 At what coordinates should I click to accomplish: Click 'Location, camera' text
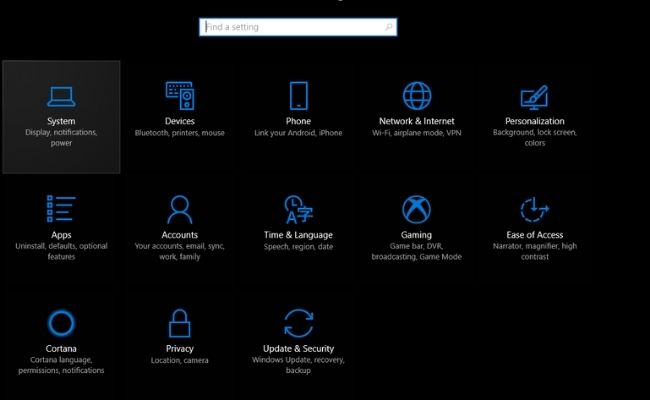point(179,361)
